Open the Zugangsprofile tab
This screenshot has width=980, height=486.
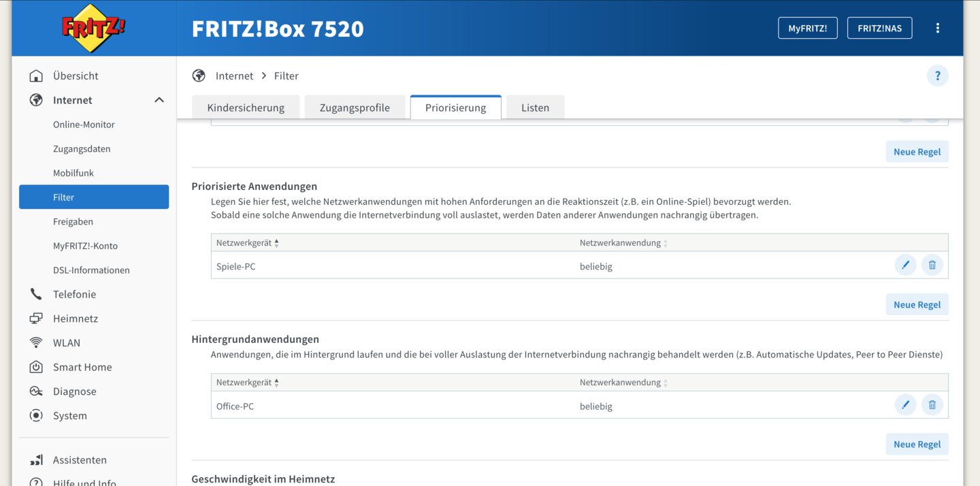coord(355,108)
